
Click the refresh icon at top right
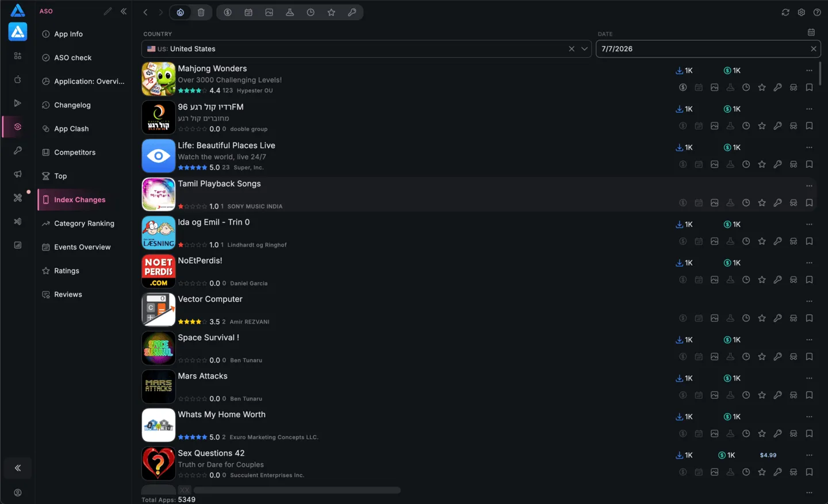tap(785, 12)
